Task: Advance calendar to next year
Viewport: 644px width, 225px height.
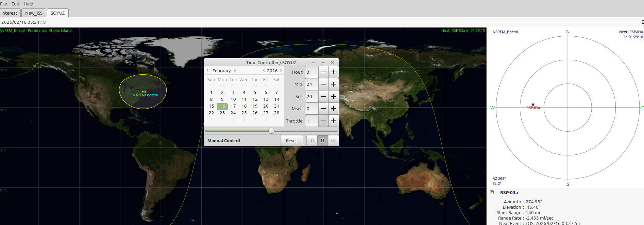Action: tap(281, 71)
